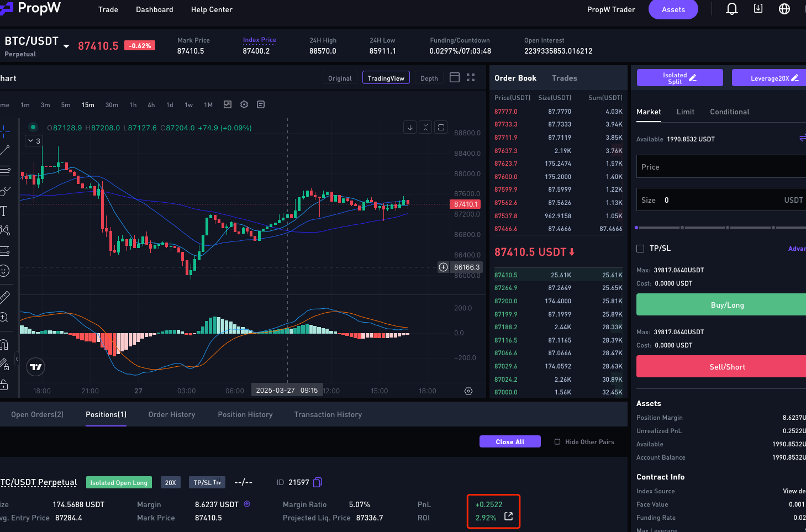Select the 1h timeframe
The image size is (806, 532).
(133, 105)
